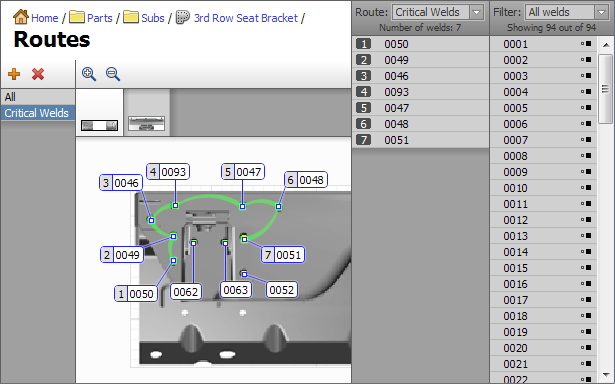The width and height of the screenshot is (615, 384).
Task: Click the squares icon on weld 0006 row
Action: click(586, 124)
